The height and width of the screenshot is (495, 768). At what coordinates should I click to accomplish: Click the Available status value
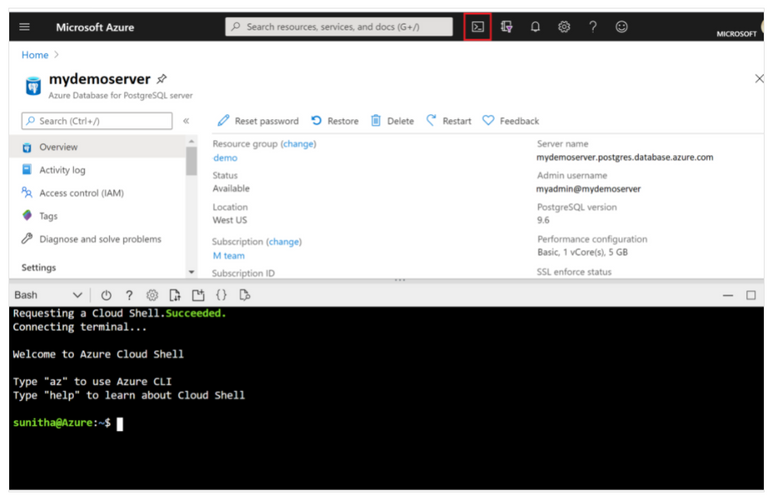click(x=231, y=189)
